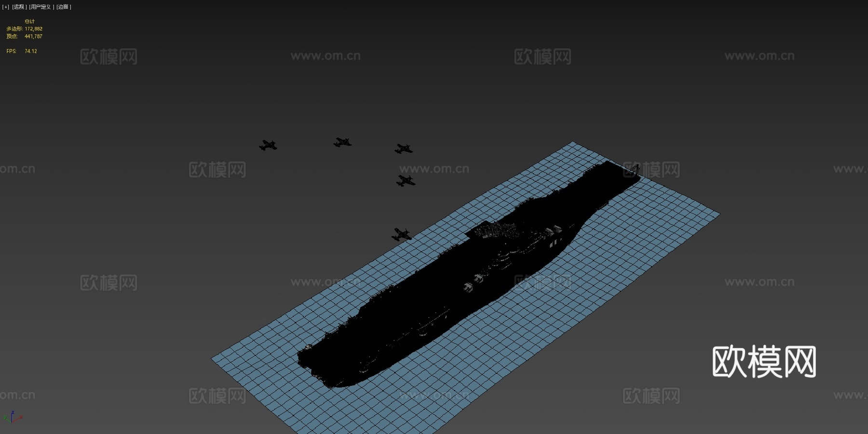This screenshot has width=868, height=434.
Task: Click the XYZ axis tripod gizmo
Action: click(x=13, y=417)
